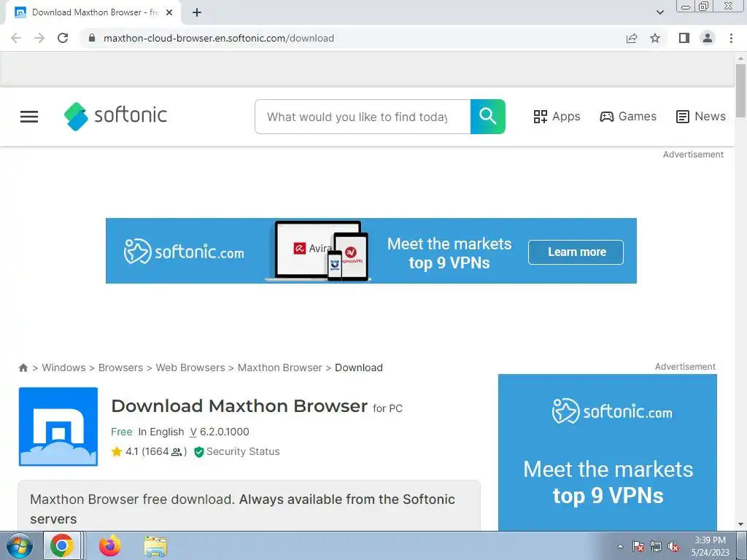Bookmark this tab with the star

pyautogui.click(x=655, y=38)
